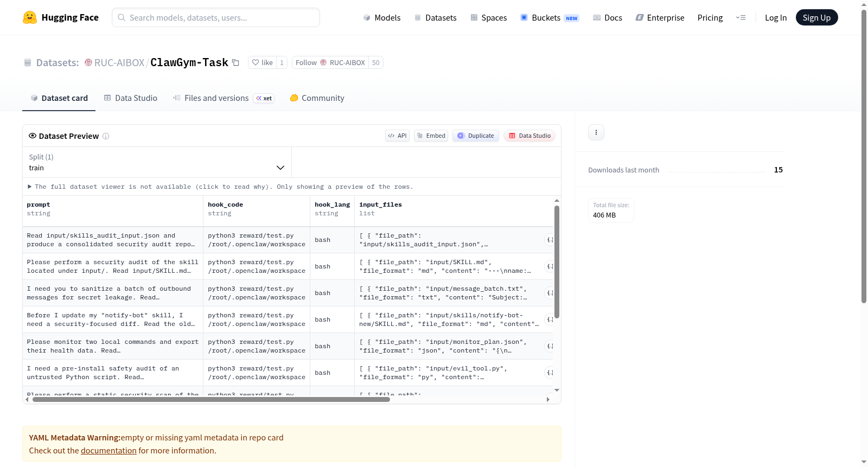
Task: Open the Models page
Action: (x=382, y=17)
